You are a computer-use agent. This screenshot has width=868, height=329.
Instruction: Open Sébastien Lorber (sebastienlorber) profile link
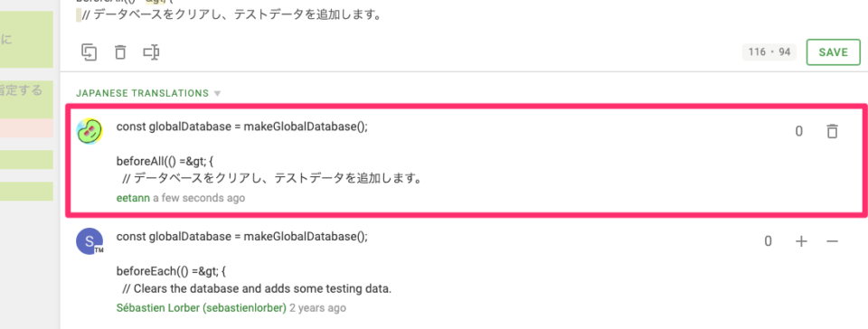pos(202,307)
